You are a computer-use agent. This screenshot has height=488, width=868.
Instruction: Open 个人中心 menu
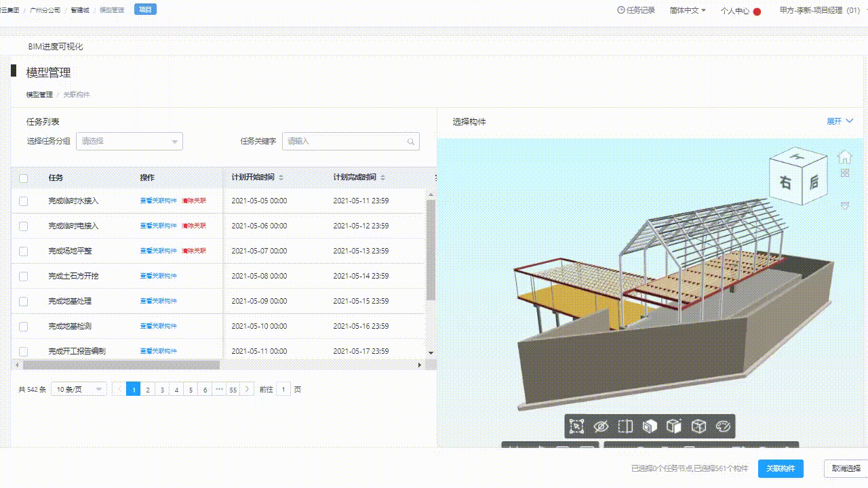(734, 11)
